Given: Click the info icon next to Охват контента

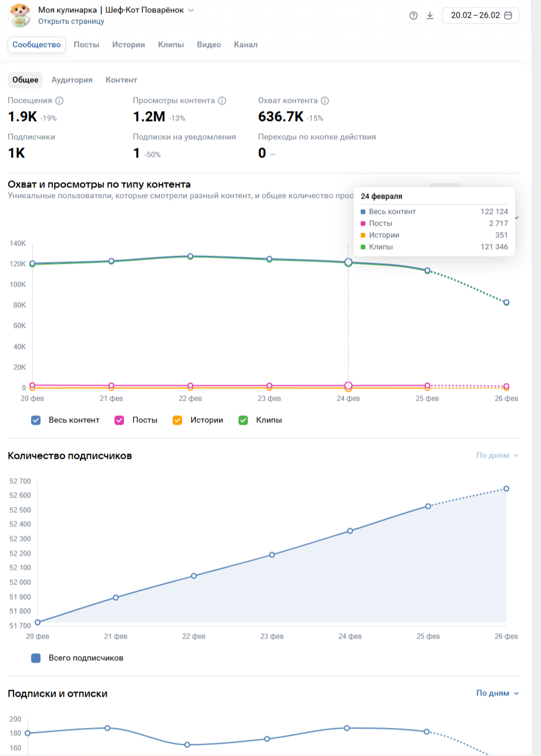Looking at the screenshot, I should (x=325, y=100).
